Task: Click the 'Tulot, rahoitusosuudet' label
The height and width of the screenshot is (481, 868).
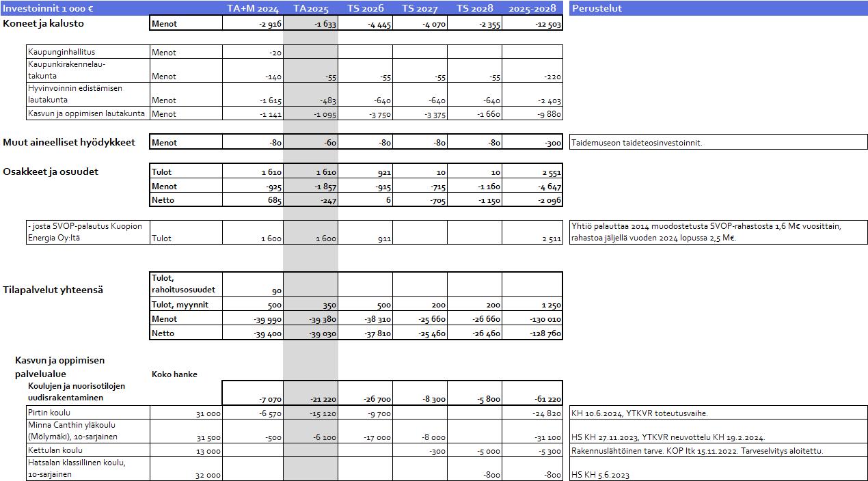Action: [186, 284]
